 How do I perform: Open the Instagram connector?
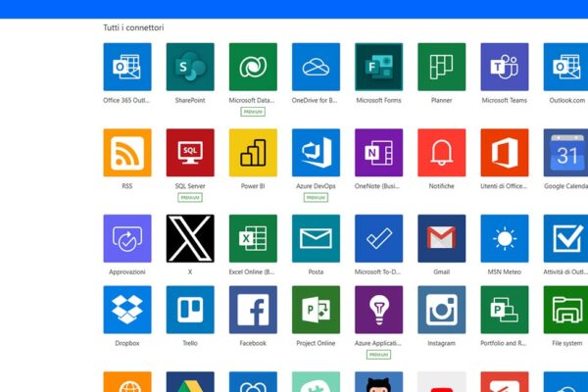(442, 310)
